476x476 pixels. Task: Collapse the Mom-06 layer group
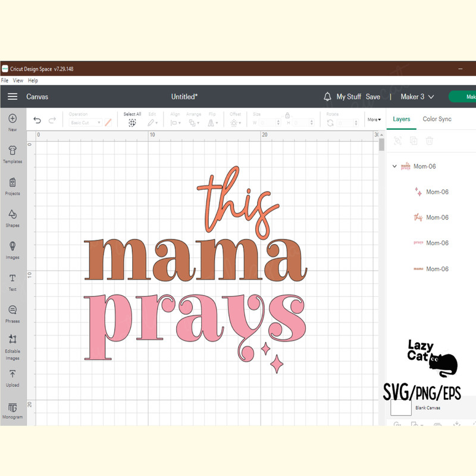pos(394,167)
